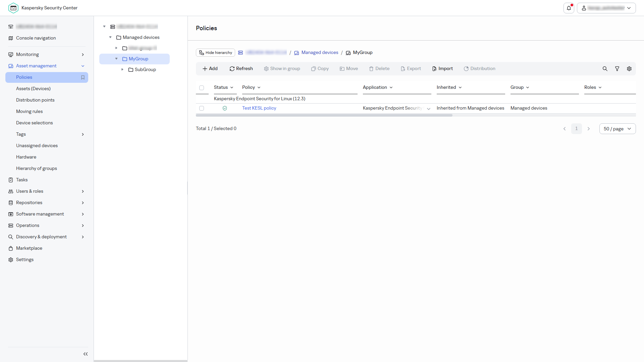This screenshot has width=644, height=362.
Task: Click Move in the toolbar
Action: pos(349,69)
